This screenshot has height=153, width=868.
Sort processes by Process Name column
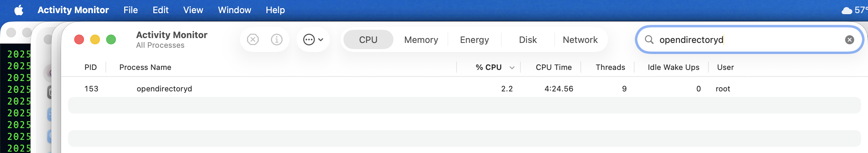(x=145, y=67)
